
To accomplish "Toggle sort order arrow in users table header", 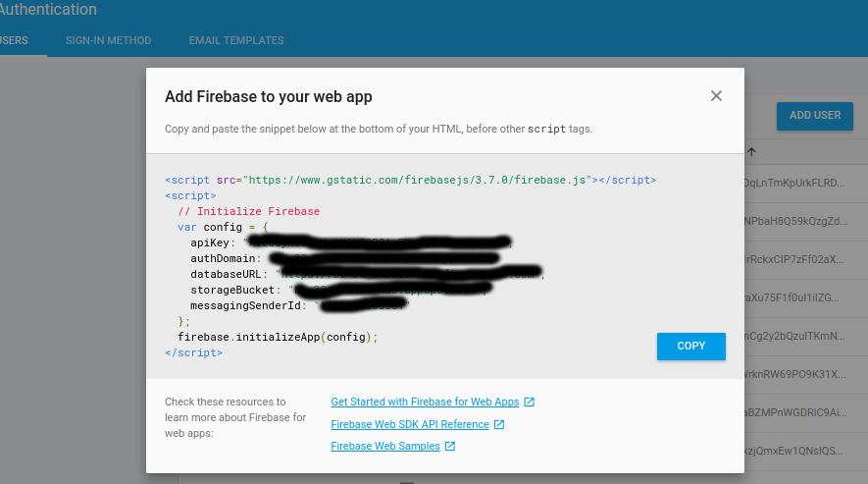I will click(x=751, y=152).
